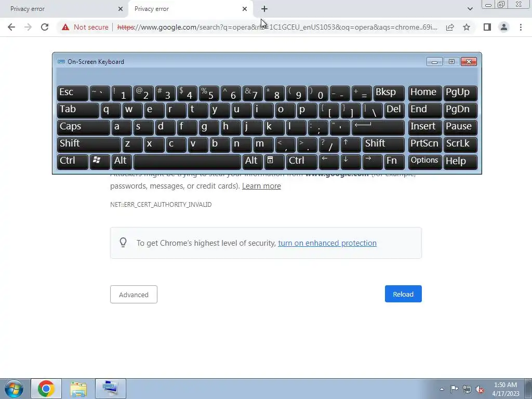The image size is (532, 399).
Task: Show hidden tray icons arrow
Action: (x=442, y=389)
